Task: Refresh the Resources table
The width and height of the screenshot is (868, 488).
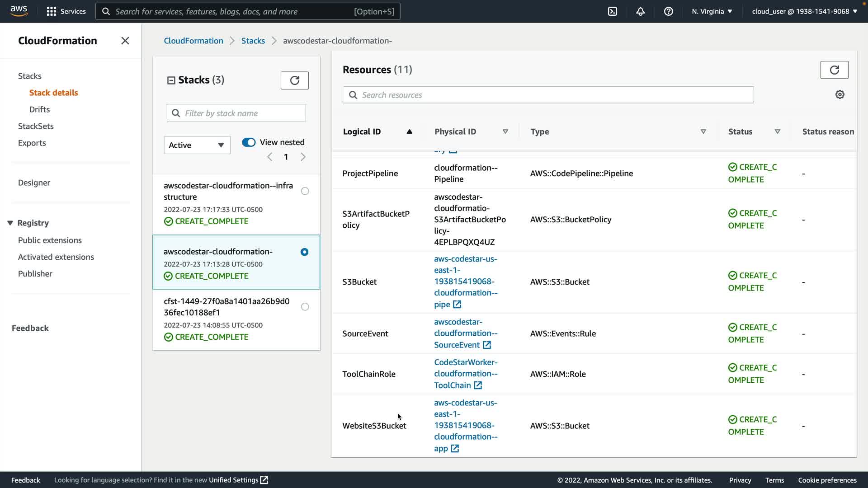Action: coord(834,70)
